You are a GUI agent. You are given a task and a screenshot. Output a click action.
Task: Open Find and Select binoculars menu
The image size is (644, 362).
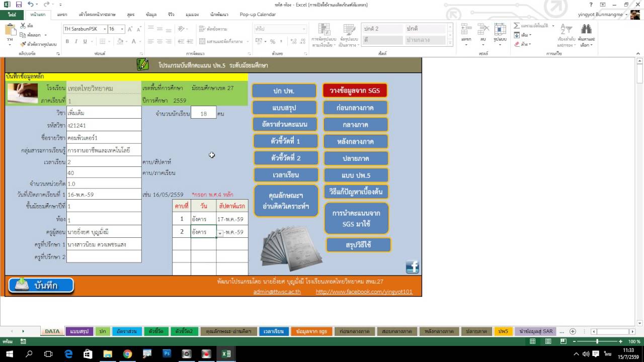coord(586,35)
